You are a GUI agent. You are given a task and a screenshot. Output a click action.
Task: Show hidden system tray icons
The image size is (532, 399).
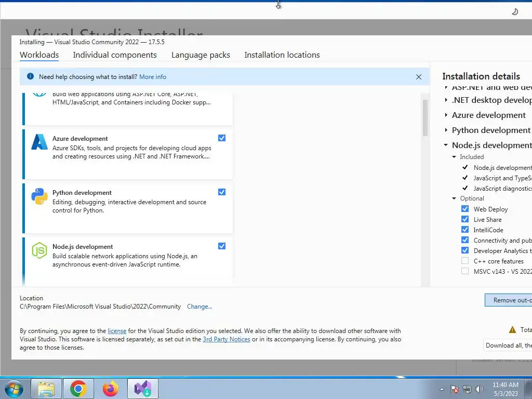[x=442, y=390]
